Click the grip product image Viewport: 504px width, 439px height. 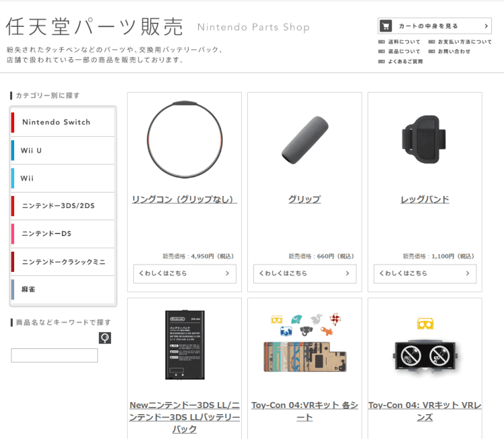(x=304, y=140)
